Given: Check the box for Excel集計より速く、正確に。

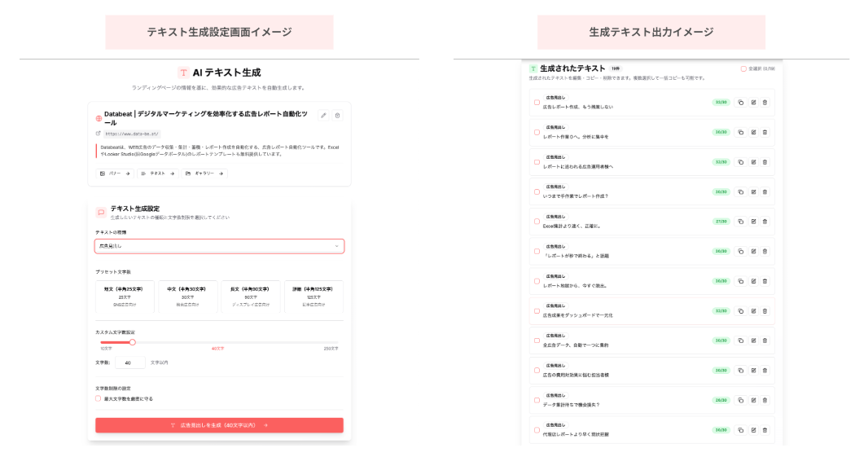Looking at the screenshot, I should point(537,222).
